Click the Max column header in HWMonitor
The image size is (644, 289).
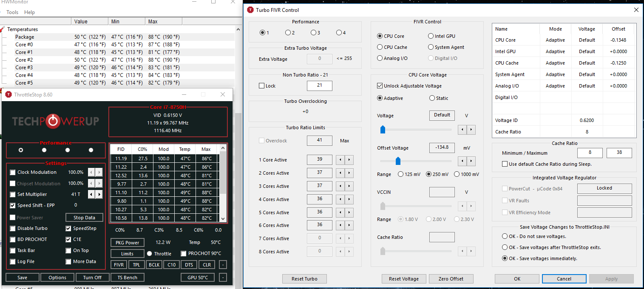coord(164,21)
